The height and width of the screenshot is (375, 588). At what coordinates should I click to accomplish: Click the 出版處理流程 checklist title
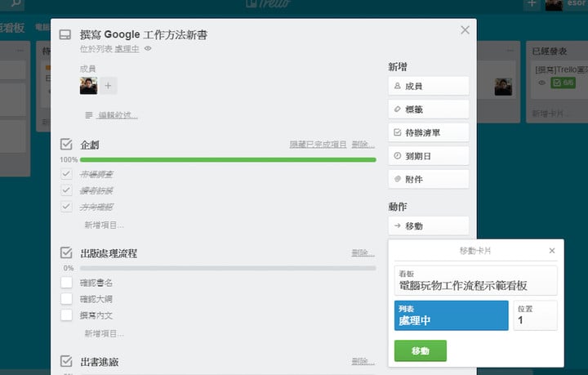coord(109,253)
